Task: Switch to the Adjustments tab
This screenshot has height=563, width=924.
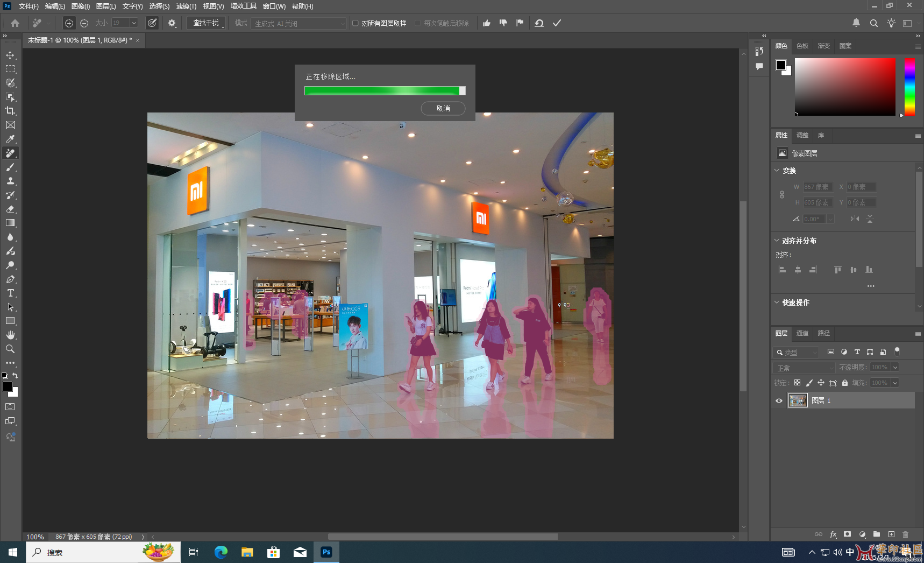Action: point(802,135)
